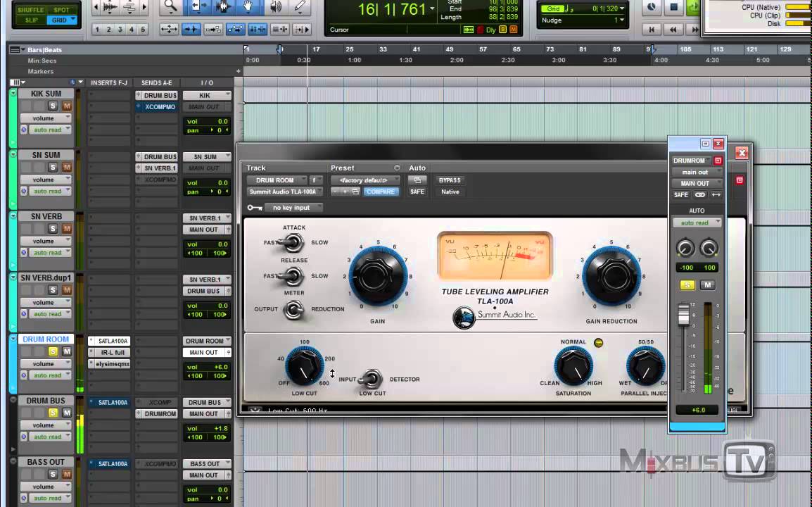Adjust the GAIN knob
812x507 pixels.
click(x=377, y=276)
